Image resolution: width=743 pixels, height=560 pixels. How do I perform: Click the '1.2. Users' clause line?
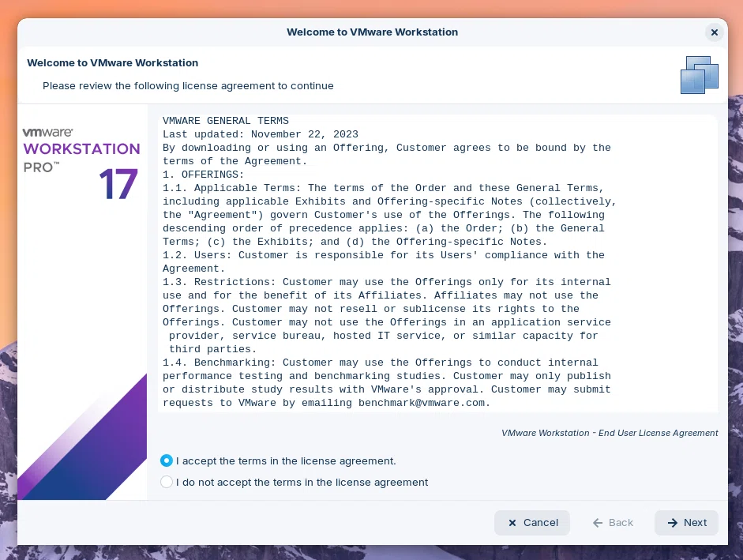click(x=384, y=255)
